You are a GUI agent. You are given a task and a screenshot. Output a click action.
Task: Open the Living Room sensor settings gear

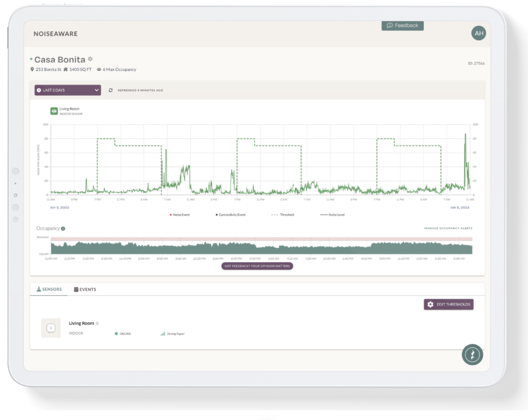click(x=98, y=323)
